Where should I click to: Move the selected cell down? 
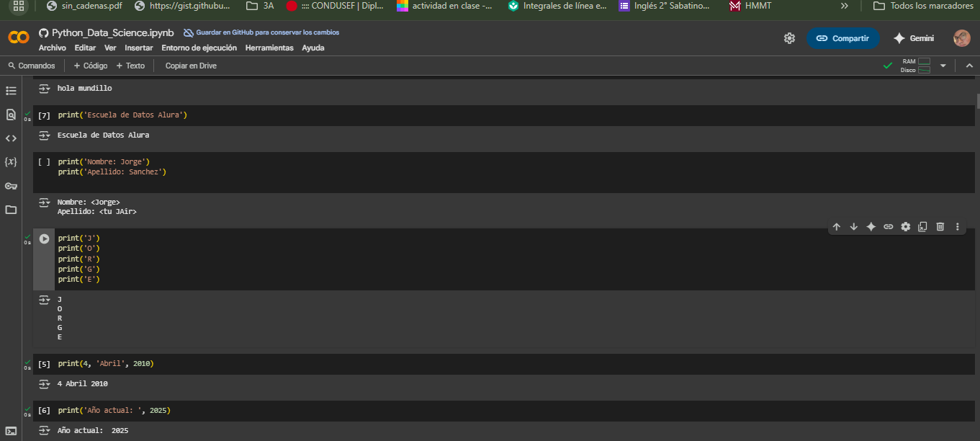(854, 227)
